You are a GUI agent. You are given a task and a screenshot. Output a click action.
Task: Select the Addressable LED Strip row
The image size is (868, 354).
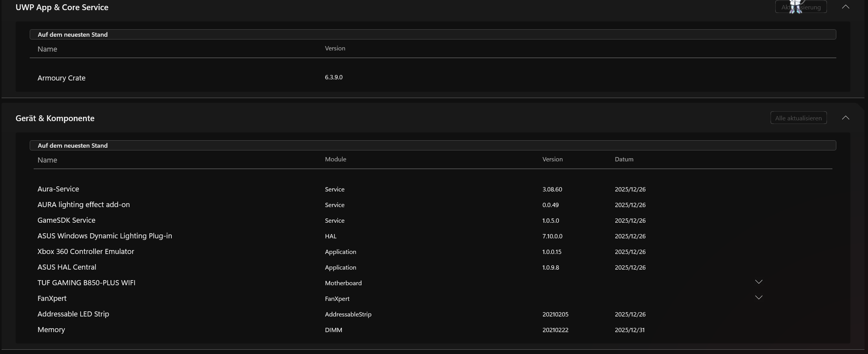click(x=73, y=314)
